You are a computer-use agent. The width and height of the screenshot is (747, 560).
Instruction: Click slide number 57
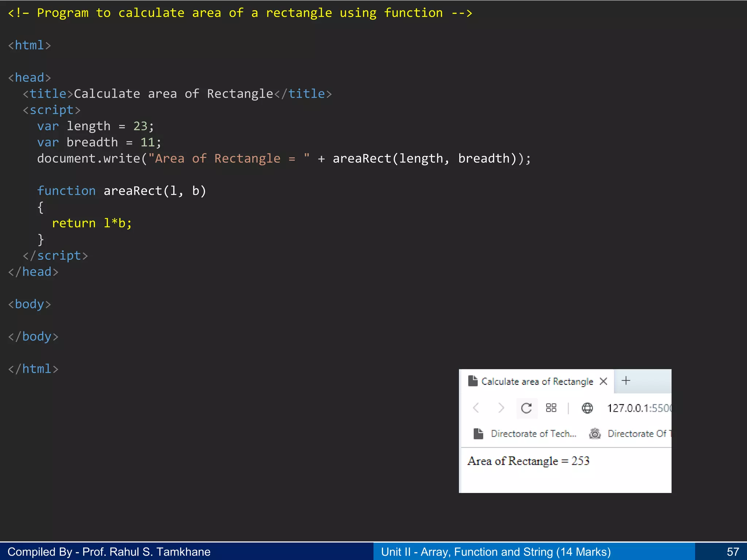click(733, 552)
